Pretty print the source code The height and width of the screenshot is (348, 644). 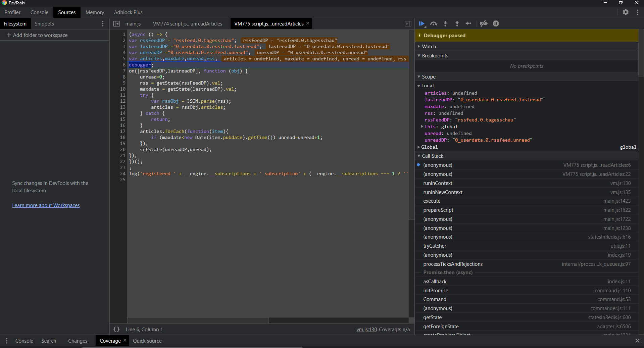click(116, 330)
